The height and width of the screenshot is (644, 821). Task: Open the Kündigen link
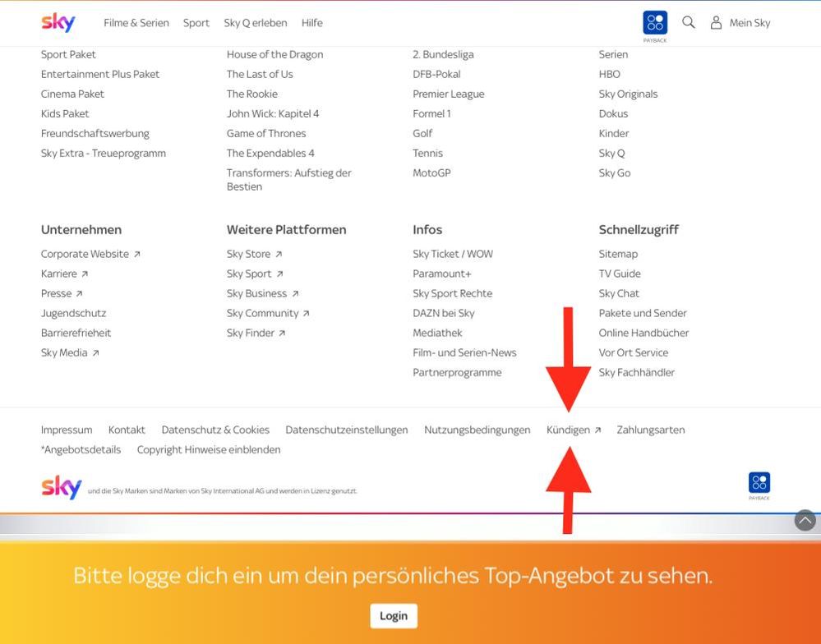[x=574, y=430]
